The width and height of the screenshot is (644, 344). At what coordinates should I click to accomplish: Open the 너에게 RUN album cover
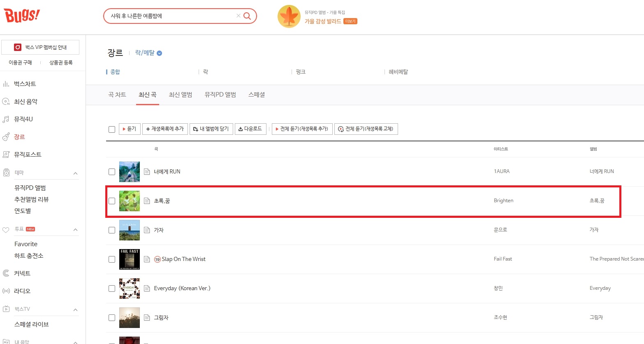point(130,172)
